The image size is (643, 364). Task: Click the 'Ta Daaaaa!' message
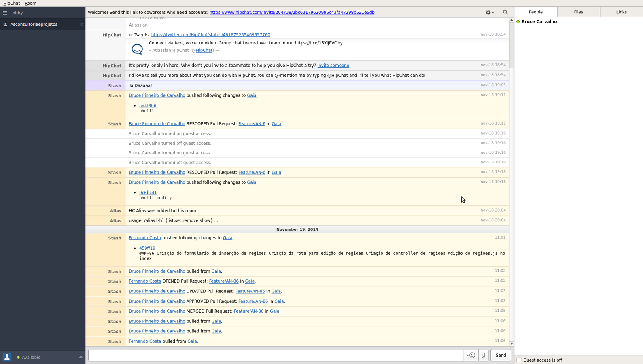tap(140, 85)
